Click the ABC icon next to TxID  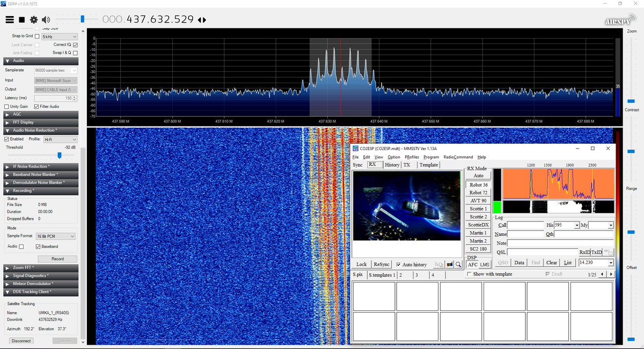[607, 251]
